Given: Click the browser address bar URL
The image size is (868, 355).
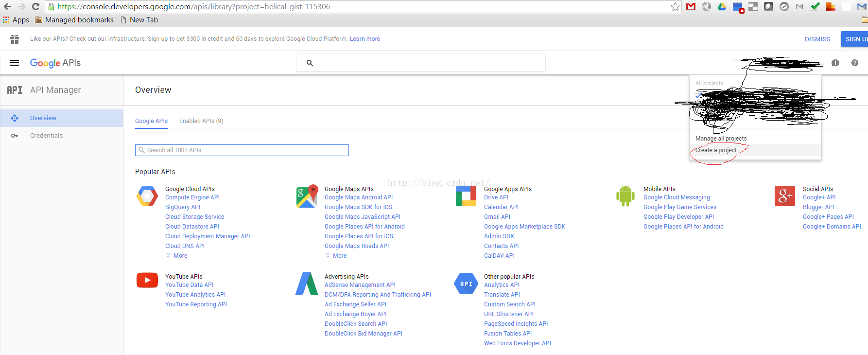Looking at the screenshot, I should click(193, 7).
